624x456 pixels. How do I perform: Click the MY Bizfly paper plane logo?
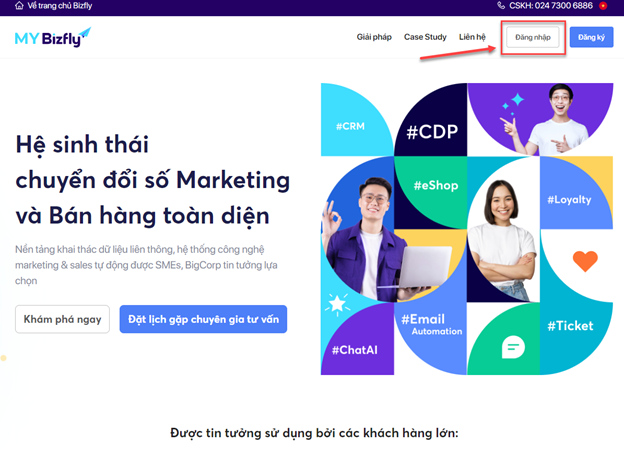point(53,37)
